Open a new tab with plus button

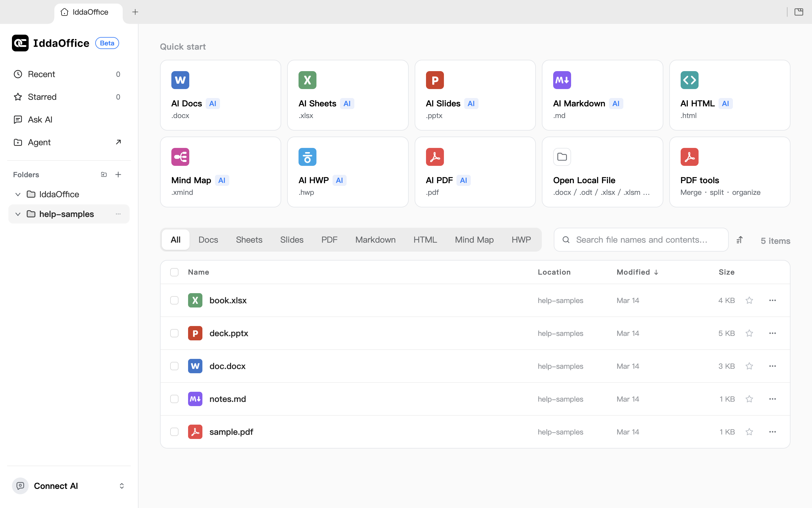click(135, 12)
